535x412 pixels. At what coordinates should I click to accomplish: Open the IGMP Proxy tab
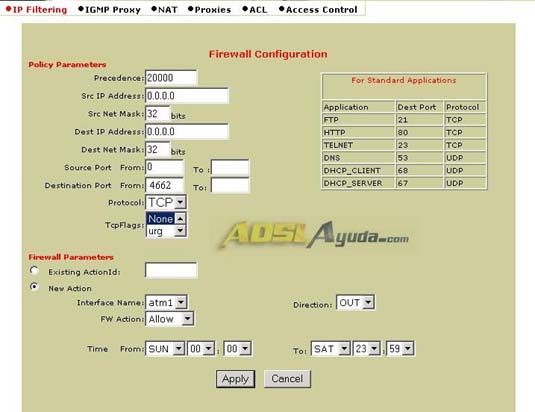click(x=109, y=10)
